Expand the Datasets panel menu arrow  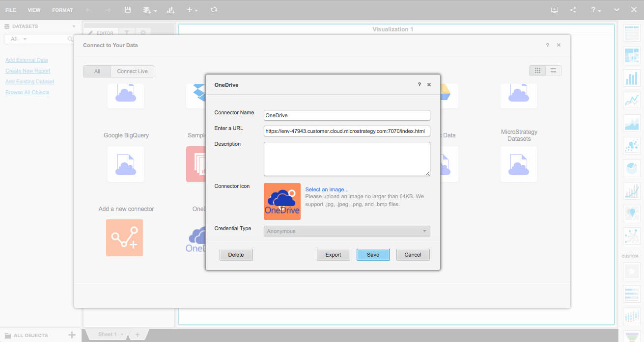pyautogui.click(x=74, y=26)
